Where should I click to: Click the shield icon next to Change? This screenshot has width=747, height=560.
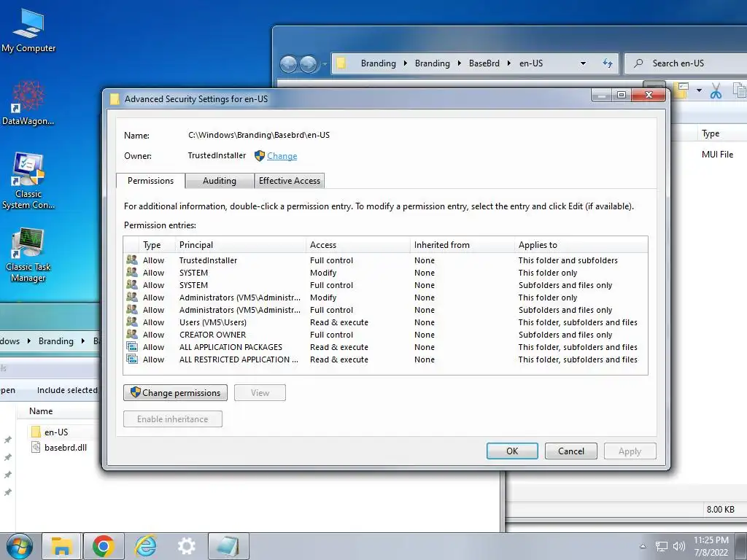[x=260, y=156]
